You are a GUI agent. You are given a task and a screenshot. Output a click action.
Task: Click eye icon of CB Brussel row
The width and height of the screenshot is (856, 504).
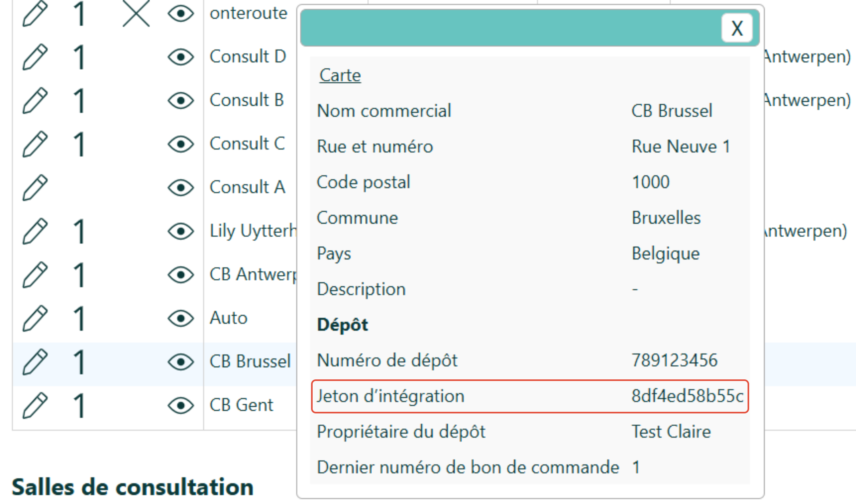coord(180,362)
